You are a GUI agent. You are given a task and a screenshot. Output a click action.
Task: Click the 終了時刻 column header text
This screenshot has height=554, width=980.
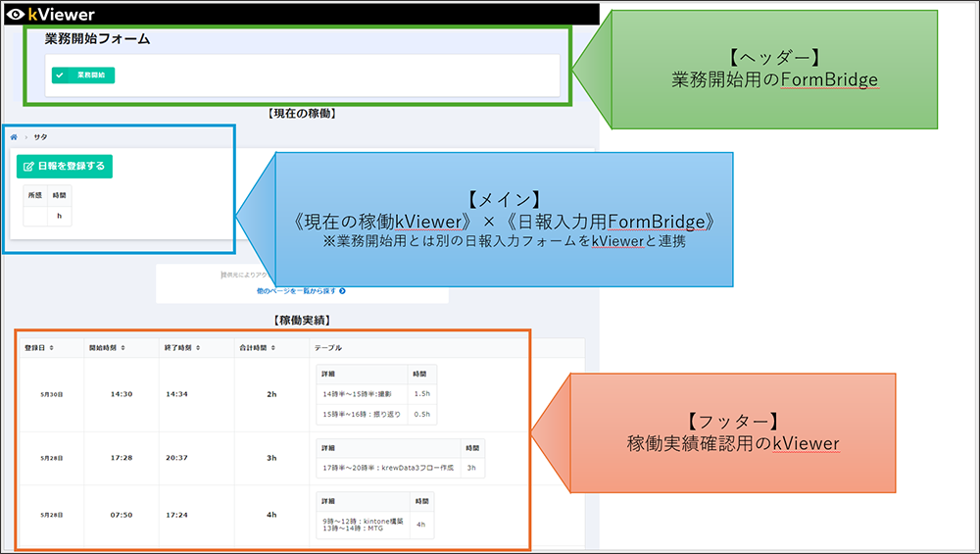[178, 348]
